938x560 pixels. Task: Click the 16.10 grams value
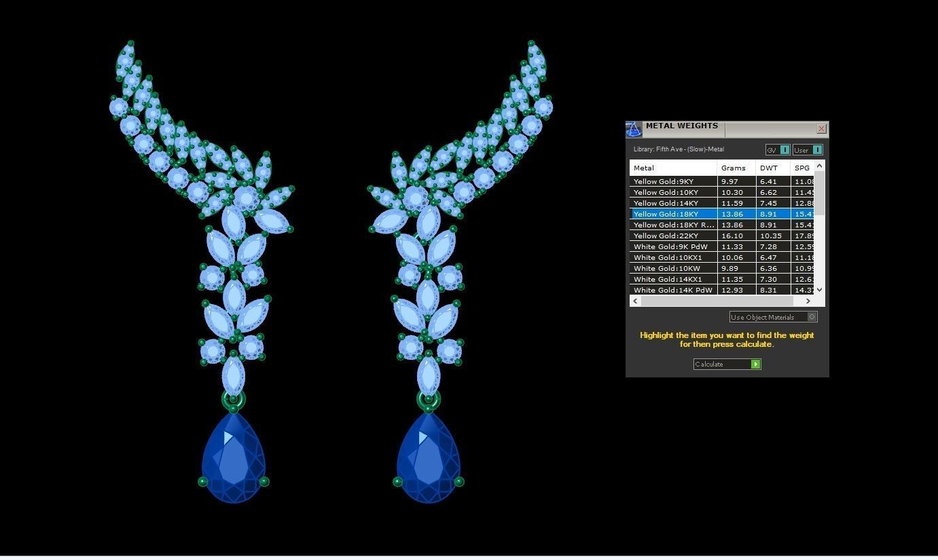tap(732, 236)
